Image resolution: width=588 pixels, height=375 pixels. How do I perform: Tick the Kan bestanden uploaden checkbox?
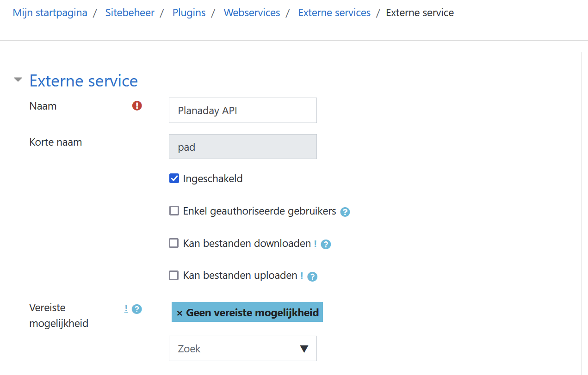coord(174,276)
